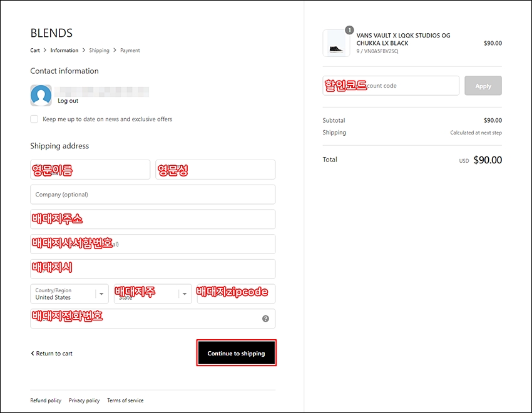This screenshot has height=413, width=532.
Task: Click the Vans Chukka product thumbnail
Action: coord(336,43)
